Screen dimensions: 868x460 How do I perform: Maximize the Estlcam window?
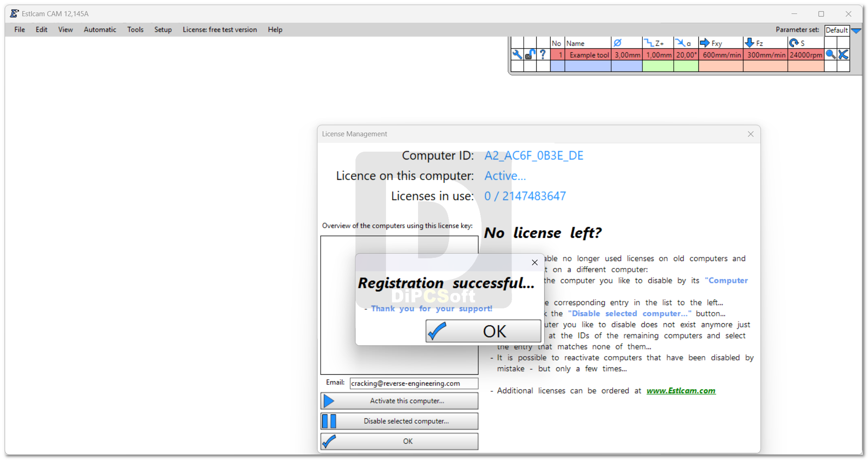(x=821, y=14)
